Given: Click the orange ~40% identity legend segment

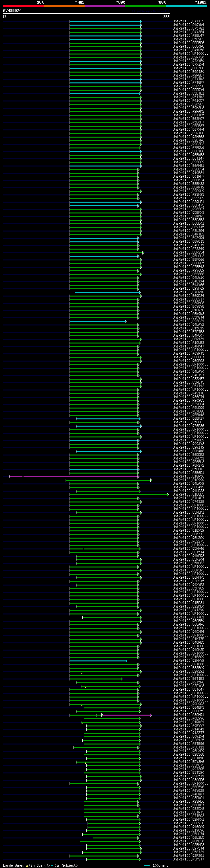Looking at the screenshot, I should click(64, 6).
